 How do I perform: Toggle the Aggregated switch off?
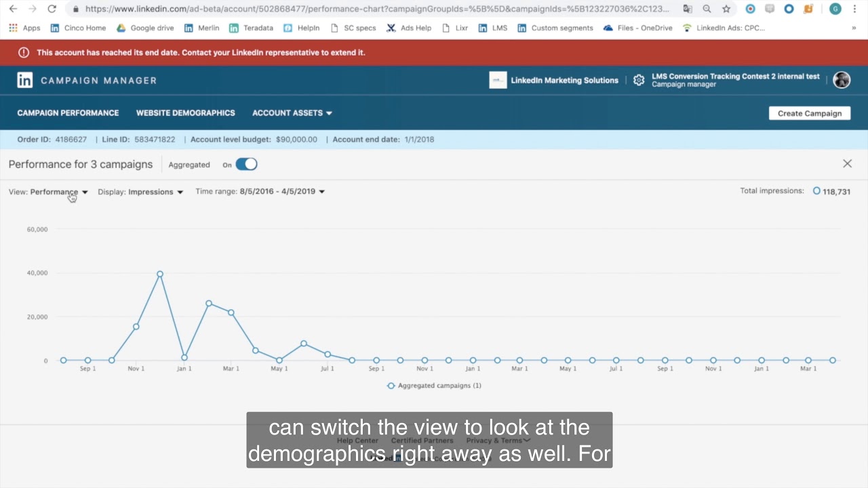(x=246, y=164)
